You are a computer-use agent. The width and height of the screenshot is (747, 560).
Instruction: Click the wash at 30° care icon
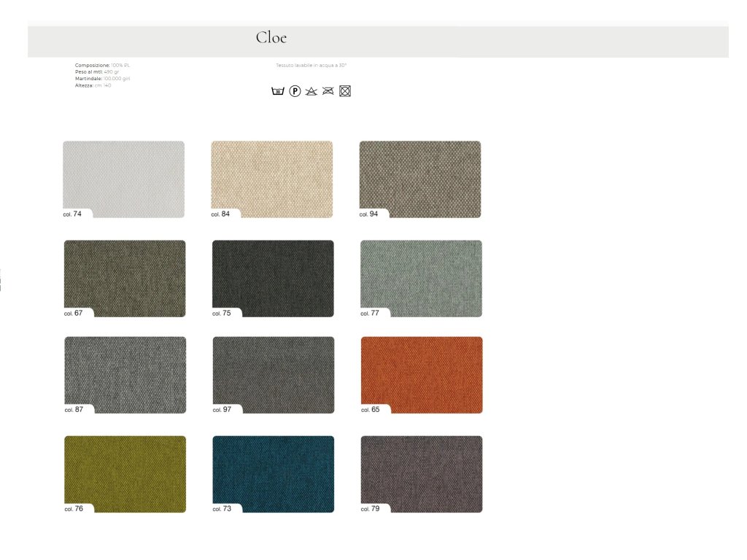point(277,91)
